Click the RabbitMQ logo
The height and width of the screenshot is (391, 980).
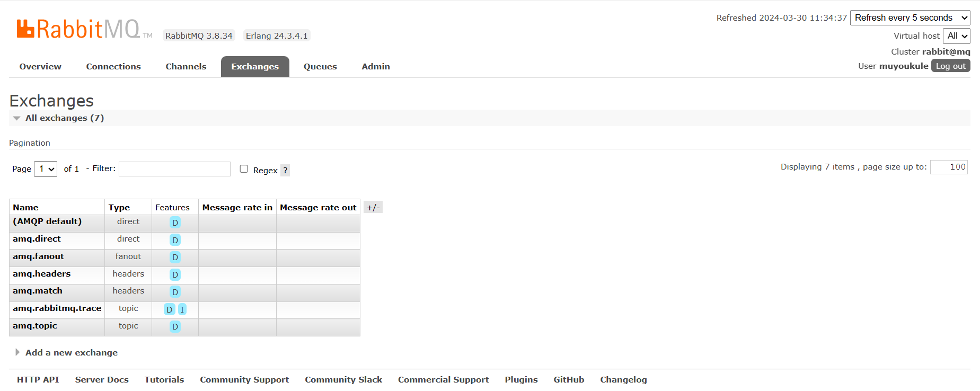[x=84, y=29]
